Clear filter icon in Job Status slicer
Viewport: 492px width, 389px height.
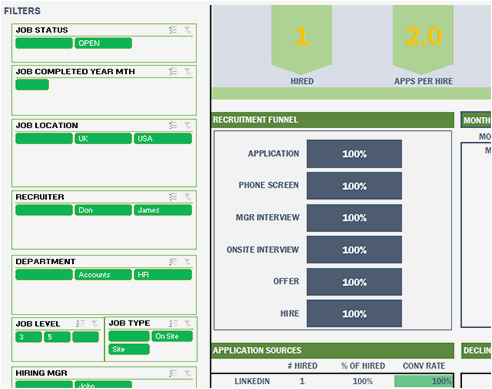(188, 30)
